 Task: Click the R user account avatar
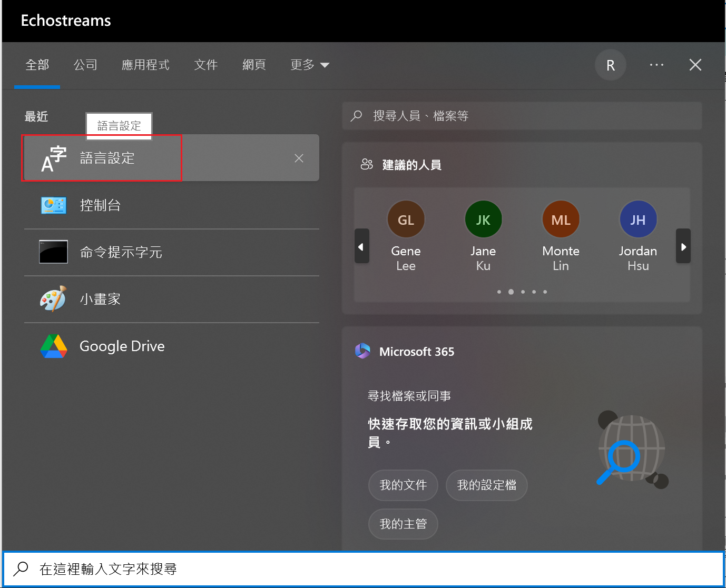[610, 65]
